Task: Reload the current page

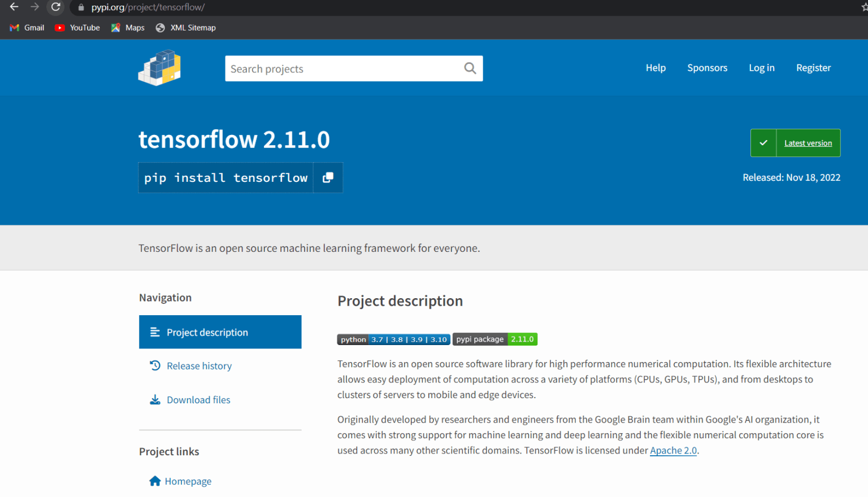Action: [x=55, y=7]
